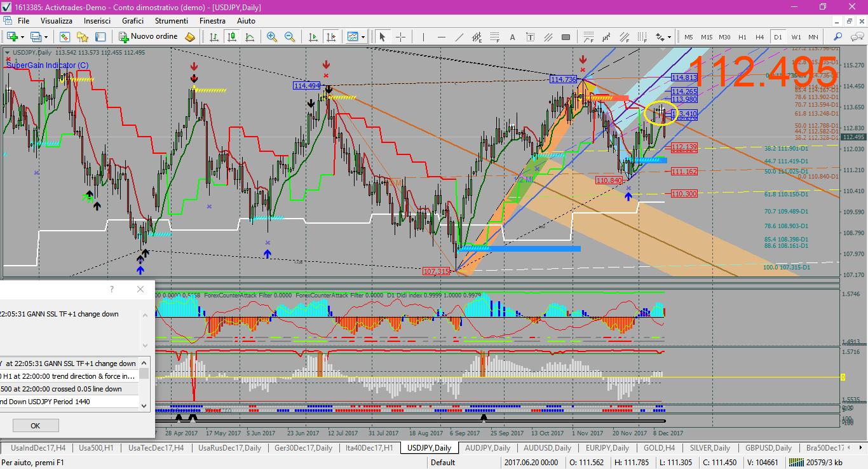Viewport: 868px width, 469px height.
Task: Open the Aiuto menu
Action: click(x=246, y=21)
